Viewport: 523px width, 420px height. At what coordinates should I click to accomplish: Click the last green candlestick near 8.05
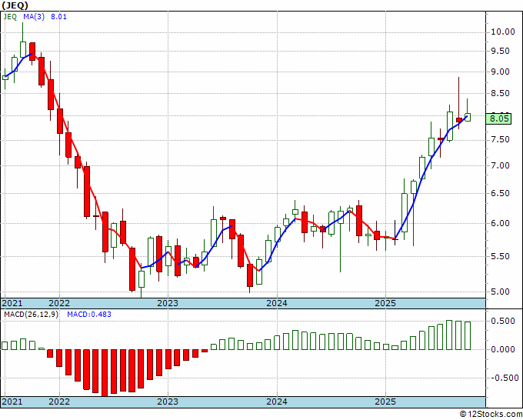468,117
